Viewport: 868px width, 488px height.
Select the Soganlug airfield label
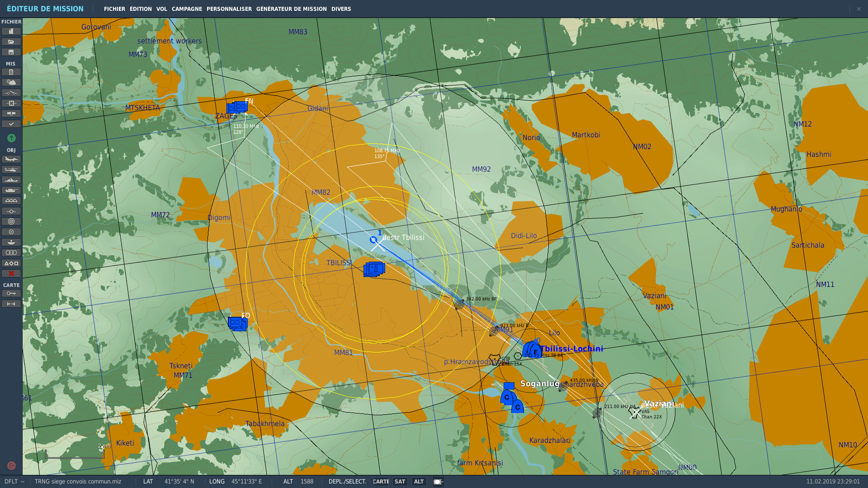[540, 384]
